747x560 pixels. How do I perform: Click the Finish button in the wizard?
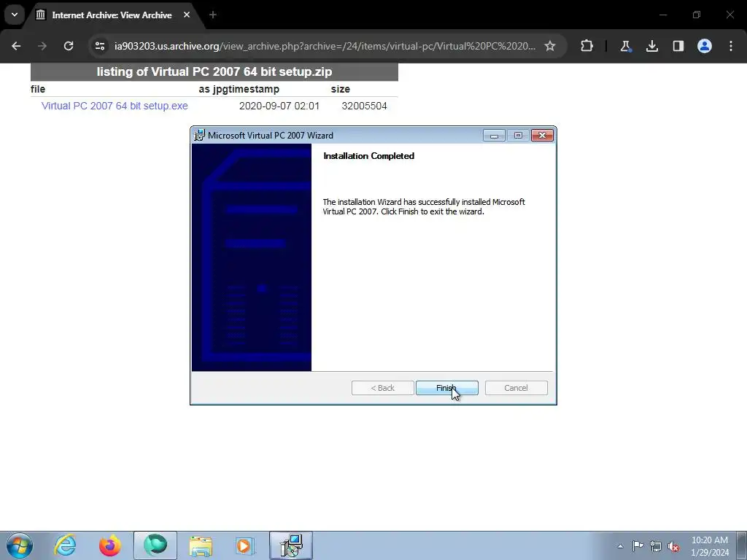point(447,388)
